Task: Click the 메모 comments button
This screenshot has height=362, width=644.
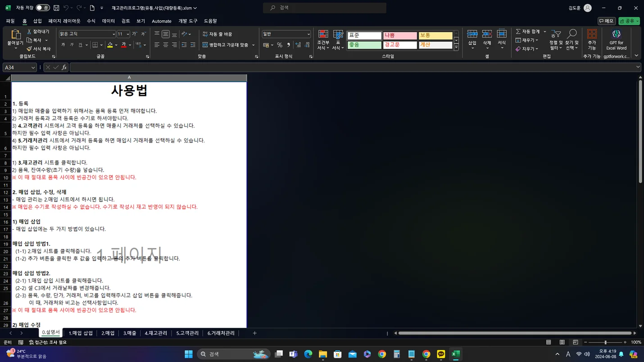Action: coord(607,21)
